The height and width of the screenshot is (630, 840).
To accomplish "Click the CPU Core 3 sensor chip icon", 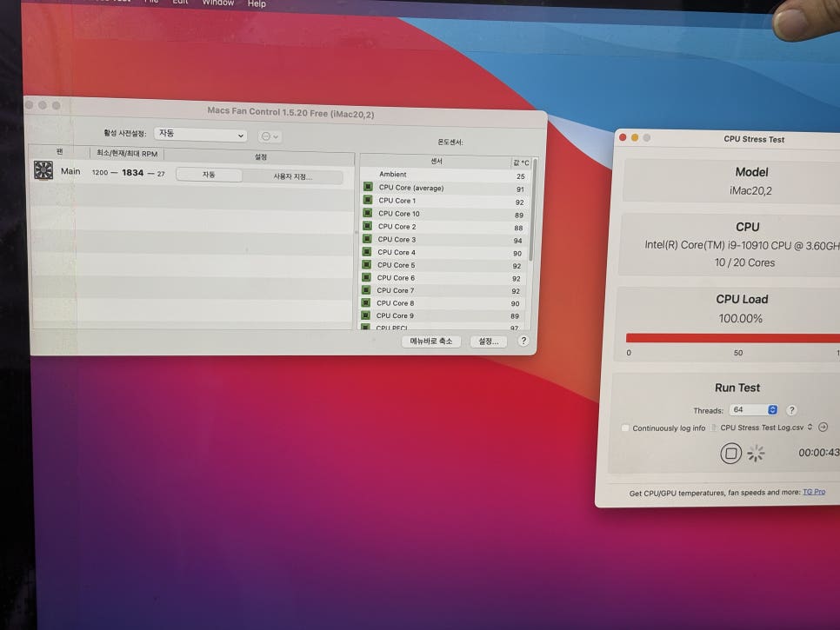I will (x=367, y=239).
